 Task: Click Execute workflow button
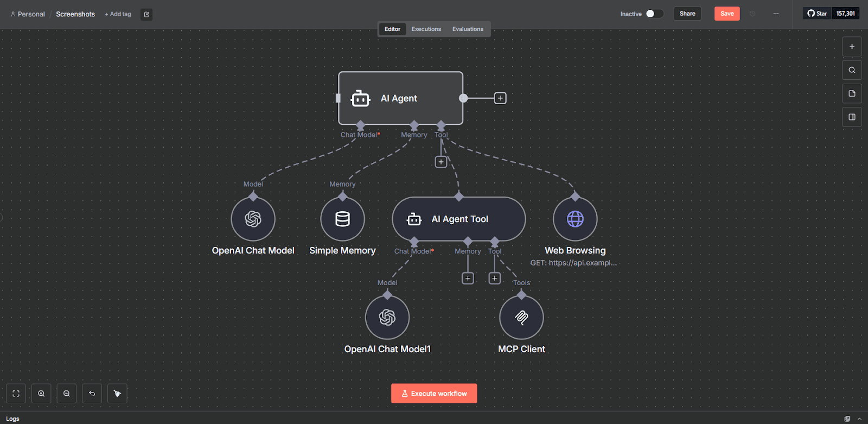pos(434,394)
